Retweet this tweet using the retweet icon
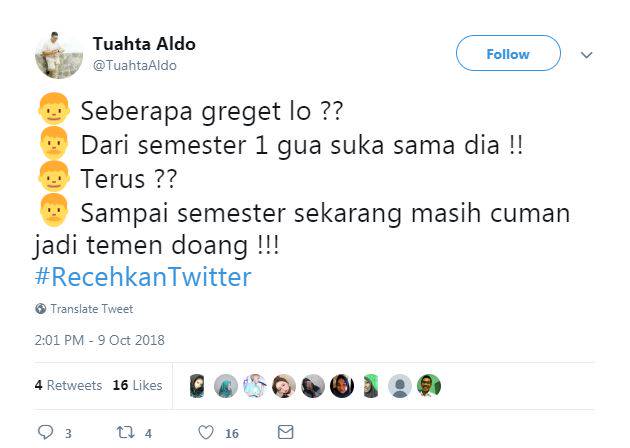 coord(125,432)
